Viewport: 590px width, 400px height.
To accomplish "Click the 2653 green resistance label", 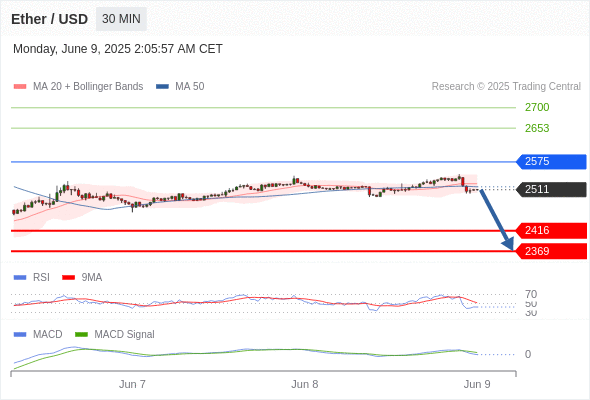I will click(x=537, y=128).
